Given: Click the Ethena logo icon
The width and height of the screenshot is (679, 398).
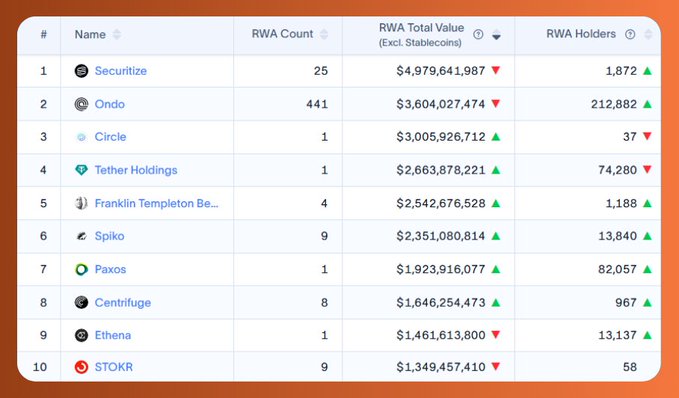Looking at the screenshot, I should tap(81, 335).
